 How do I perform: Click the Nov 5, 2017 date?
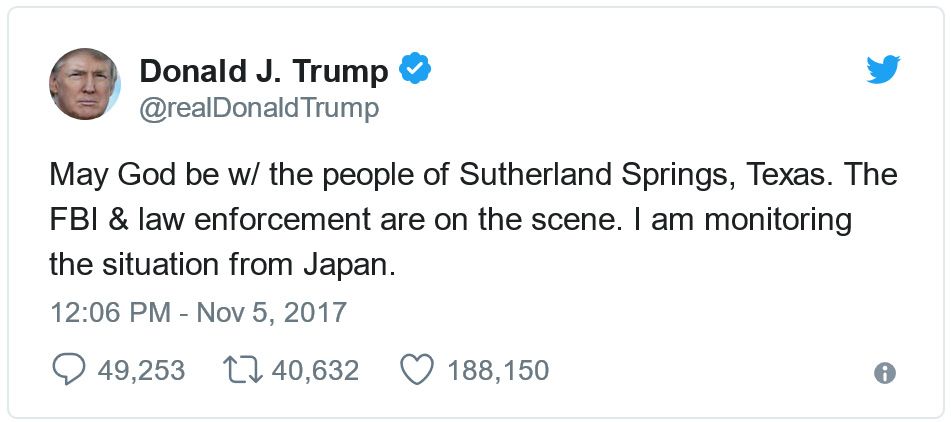pyautogui.click(x=270, y=312)
